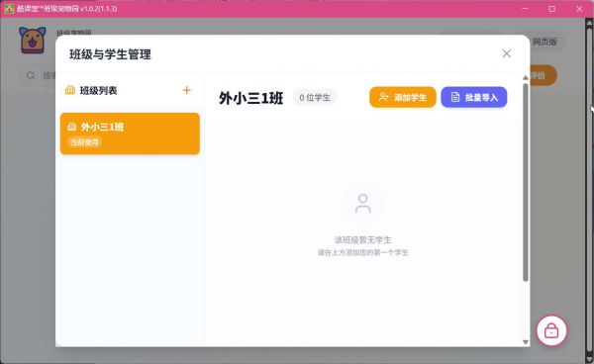594x364 pixels.
Task: Click 请在上方添加您的第一个学生 hint text
Action: pos(363,252)
